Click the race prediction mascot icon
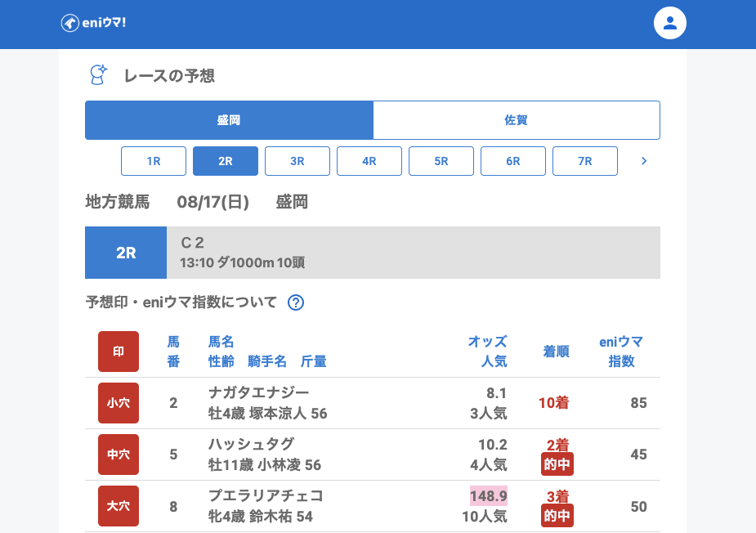The image size is (756, 533). pos(98,75)
